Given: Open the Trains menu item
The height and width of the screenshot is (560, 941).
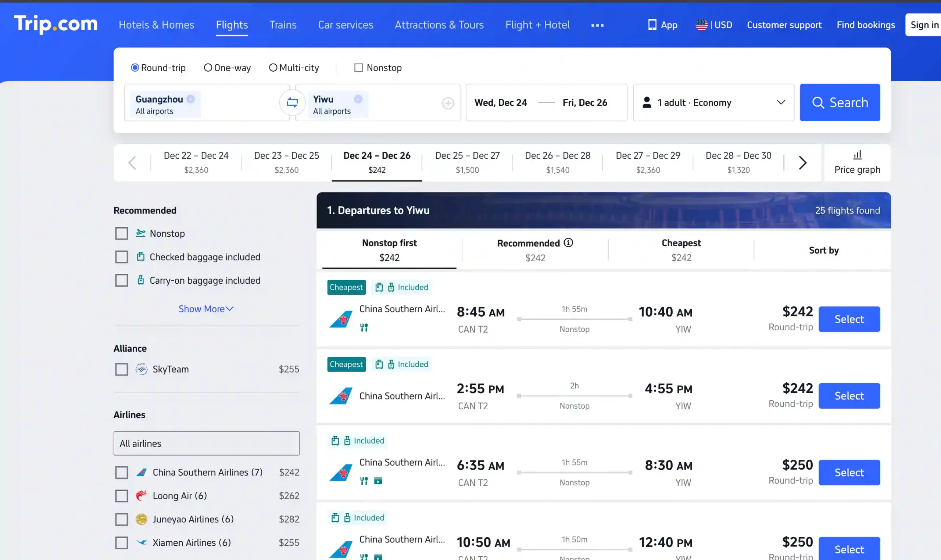Looking at the screenshot, I should coord(283,25).
